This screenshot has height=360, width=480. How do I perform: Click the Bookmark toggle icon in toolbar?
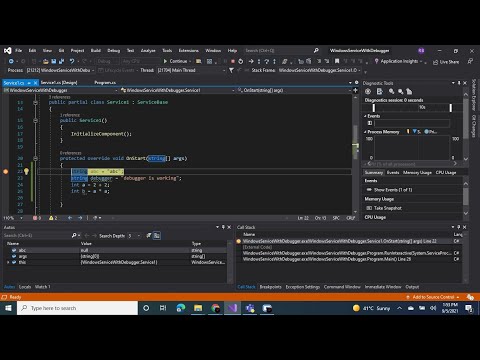click(337, 61)
